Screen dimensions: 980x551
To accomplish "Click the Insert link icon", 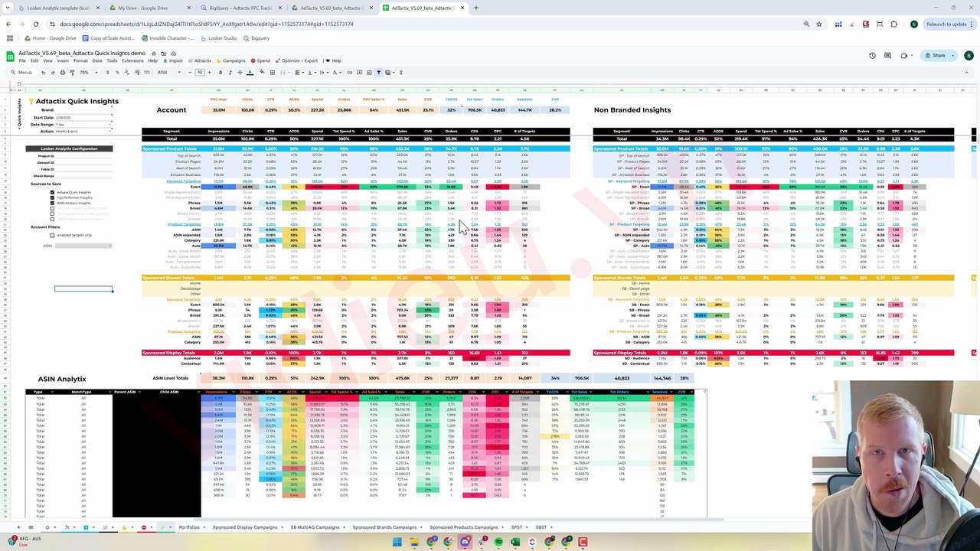I will (x=349, y=73).
